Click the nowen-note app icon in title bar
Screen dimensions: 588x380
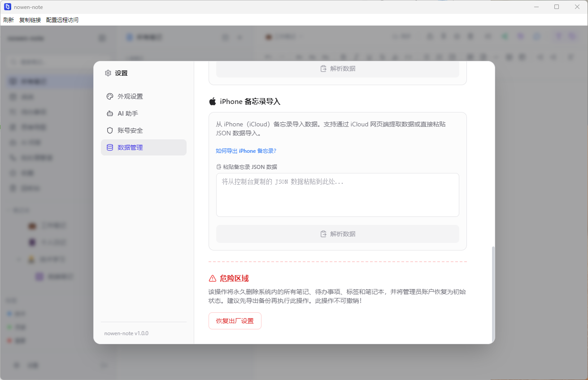[x=7, y=7]
